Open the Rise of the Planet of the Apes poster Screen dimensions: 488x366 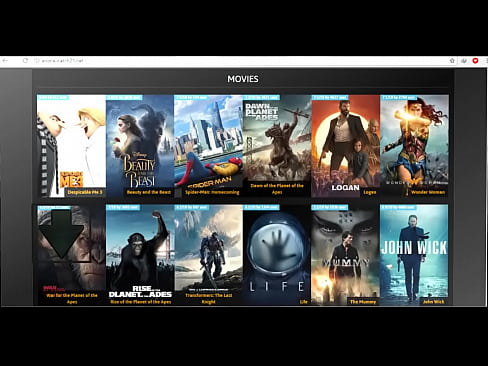coord(140,255)
